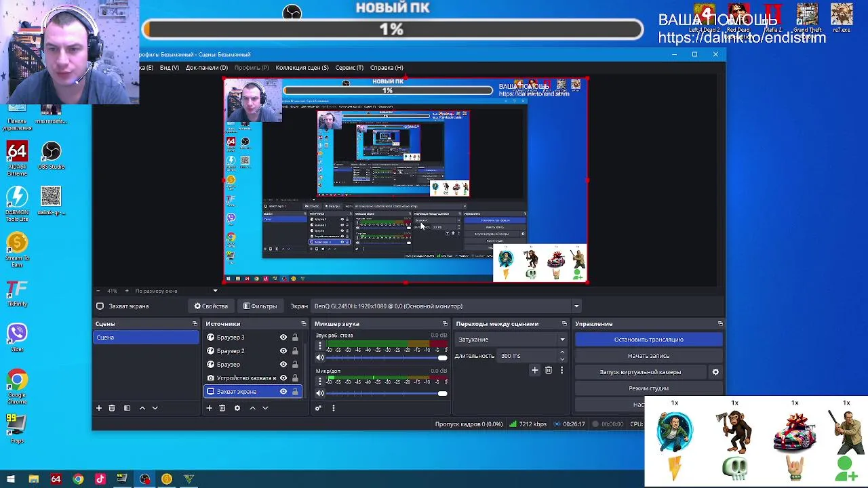The width and height of the screenshot is (868, 488).
Task: Open transition properties three-dot menu
Action: pos(561,370)
